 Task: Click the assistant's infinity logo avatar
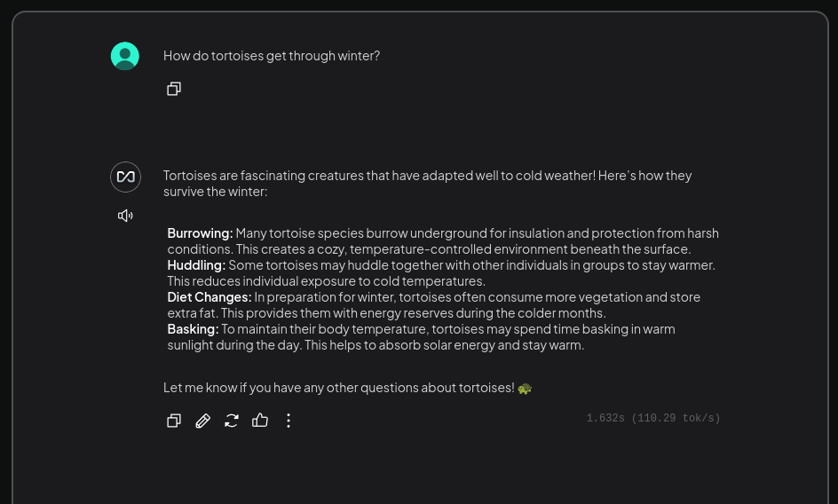click(x=125, y=177)
